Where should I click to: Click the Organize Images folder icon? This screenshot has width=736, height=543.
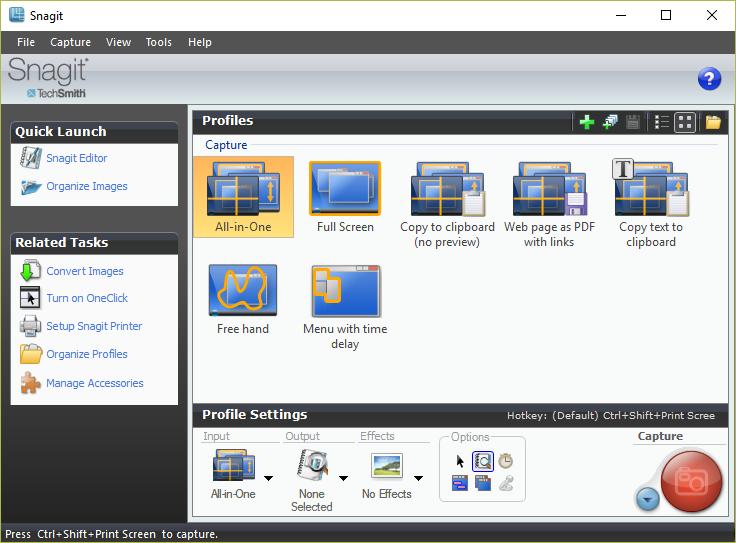31,187
